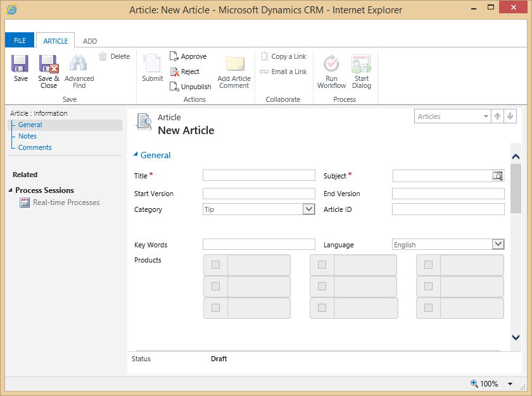The height and width of the screenshot is (396, 532).
Task: Check the third product checkbox in the last column
Action: pyautogui.click(x=429, y=307)
